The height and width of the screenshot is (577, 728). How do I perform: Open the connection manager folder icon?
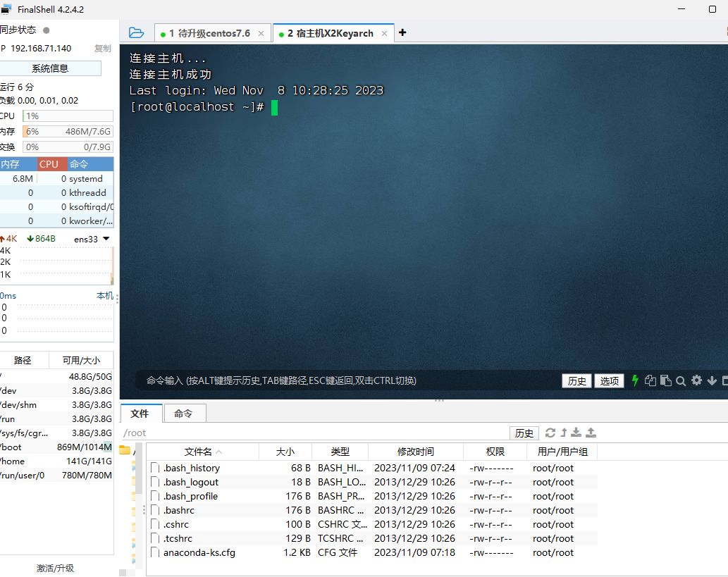click(x=137, y=33)
